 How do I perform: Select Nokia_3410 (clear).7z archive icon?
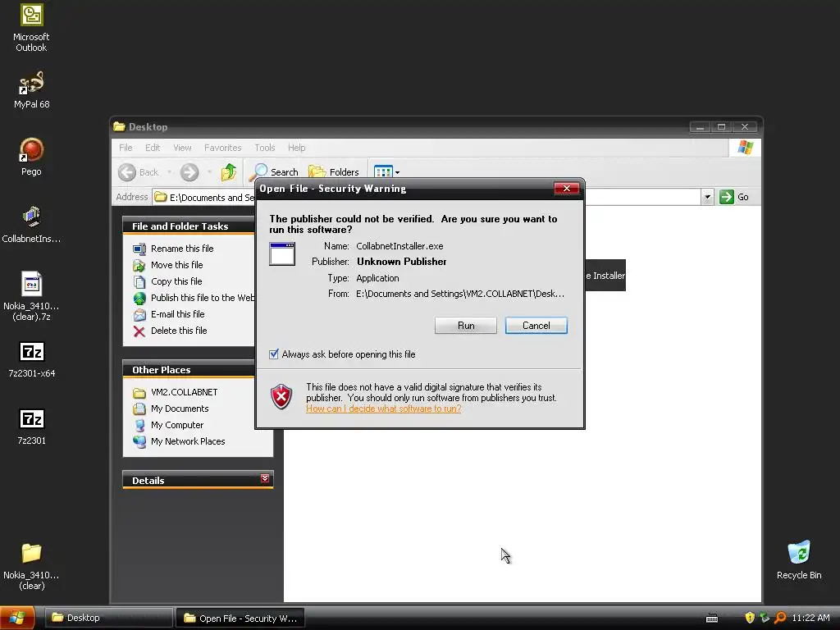coord(31,296)
